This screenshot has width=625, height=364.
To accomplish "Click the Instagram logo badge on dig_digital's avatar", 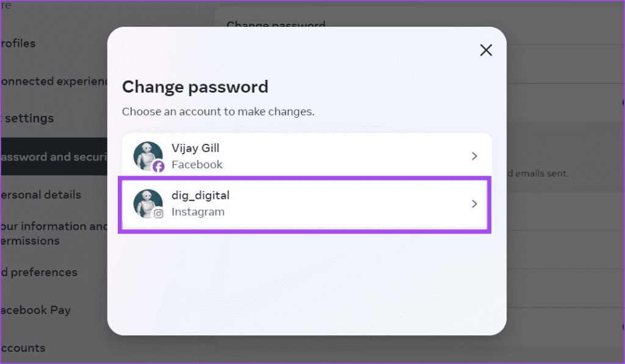I will pyautogui.click(x=157, y=213).
